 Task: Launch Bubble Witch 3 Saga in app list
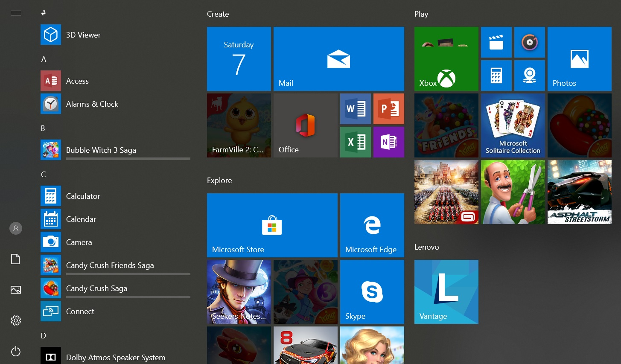click(x=115, y=150)
